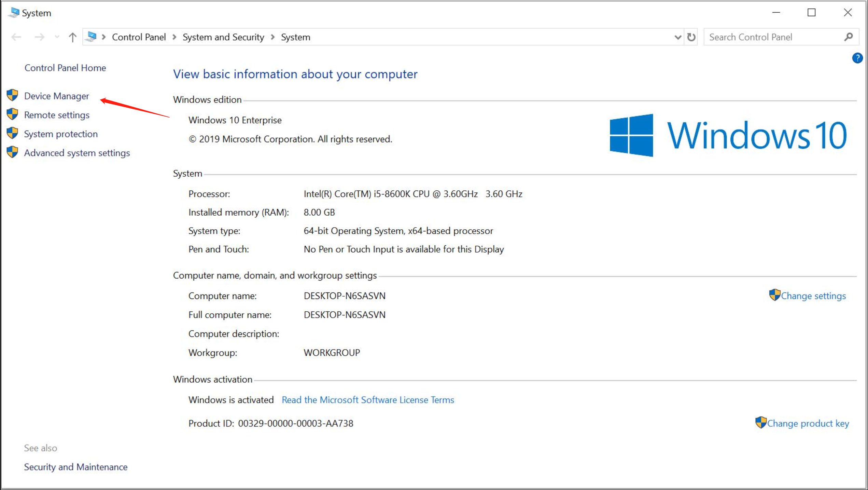This screenshot has width=868, height=490.
Task: Click the Change product key link
Action: click(808, 423)
